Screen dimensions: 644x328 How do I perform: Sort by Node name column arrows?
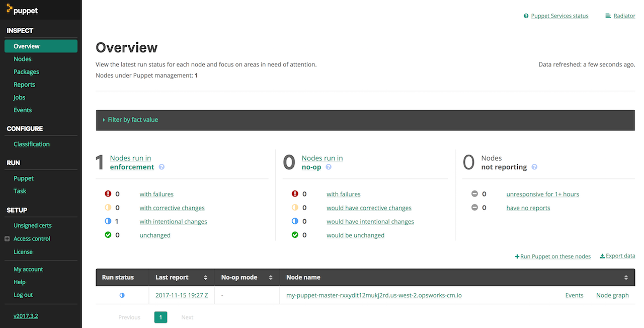coord(626,278)
